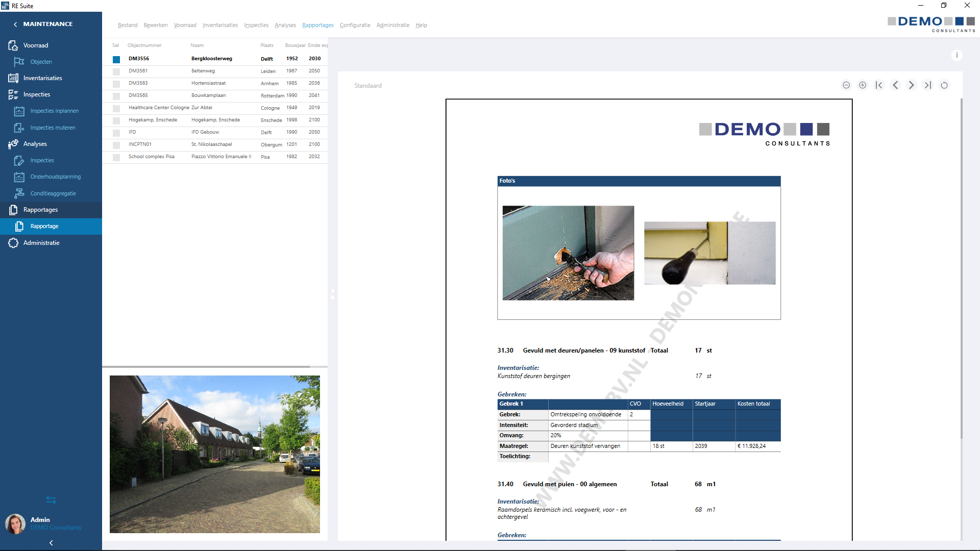This screenshot has width=980, height=551.
Task: Open Onderhoudsplanning in the sidebar
Action: [55, 177]
